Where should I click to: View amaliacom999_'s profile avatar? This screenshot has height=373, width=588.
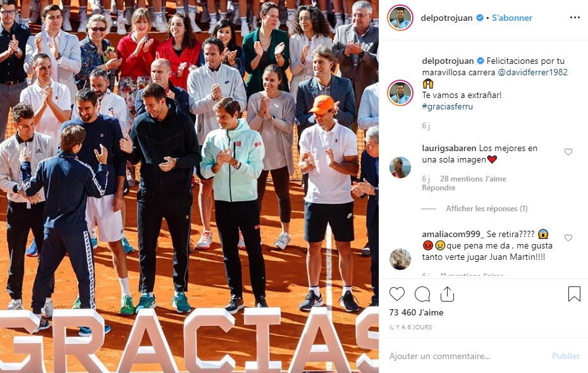tap(400, 259)
